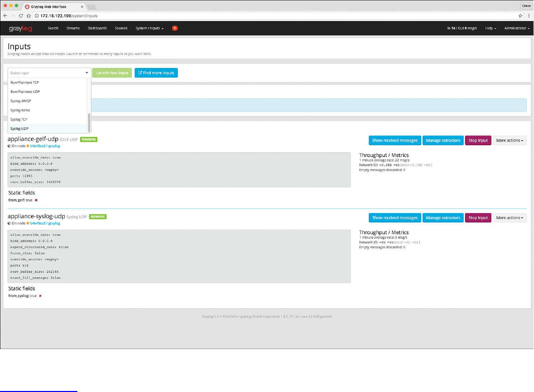Show received messages for appliance-syslog-udp
Screen dimensions: 534x392
pos(394,218)
